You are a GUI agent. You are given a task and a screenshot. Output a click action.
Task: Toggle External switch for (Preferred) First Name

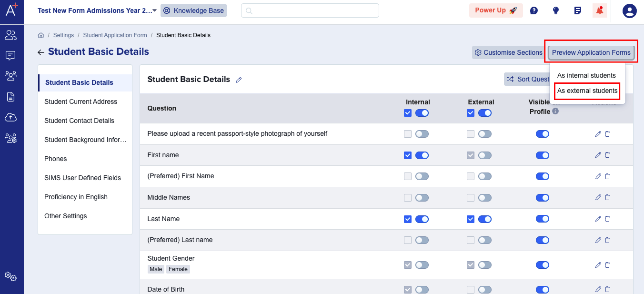click(x=485, y=176)
